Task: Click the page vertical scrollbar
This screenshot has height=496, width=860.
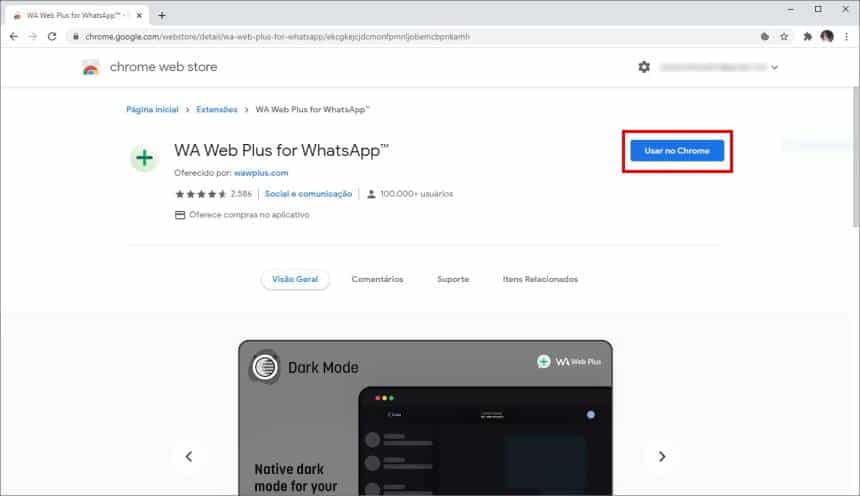Action: pyautogui.click(x=856, y=156)
